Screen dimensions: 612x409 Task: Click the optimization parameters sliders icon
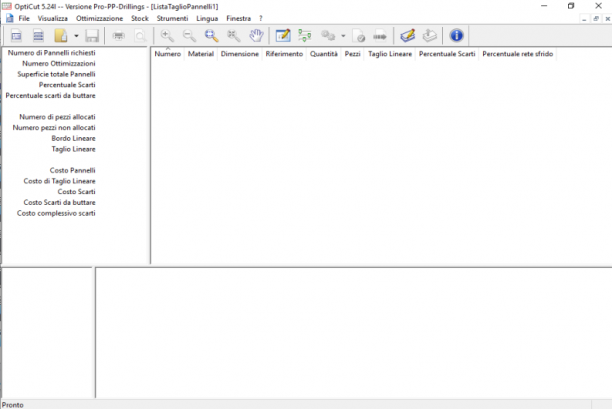305,36
